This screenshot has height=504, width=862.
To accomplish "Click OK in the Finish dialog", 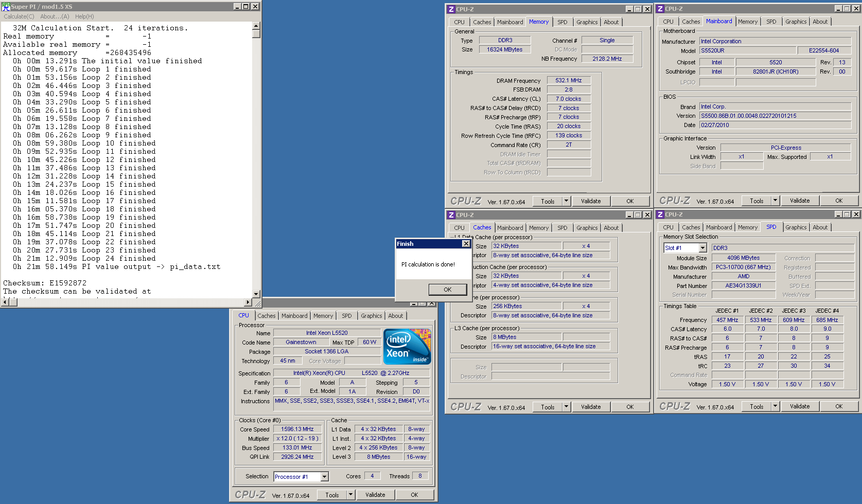I will [448, 290].
